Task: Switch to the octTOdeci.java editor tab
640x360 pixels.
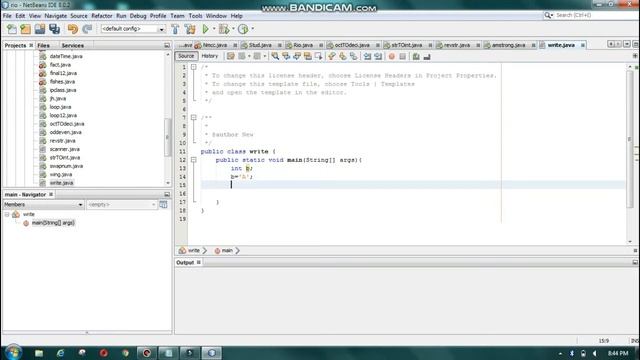Action: [352, 45]
